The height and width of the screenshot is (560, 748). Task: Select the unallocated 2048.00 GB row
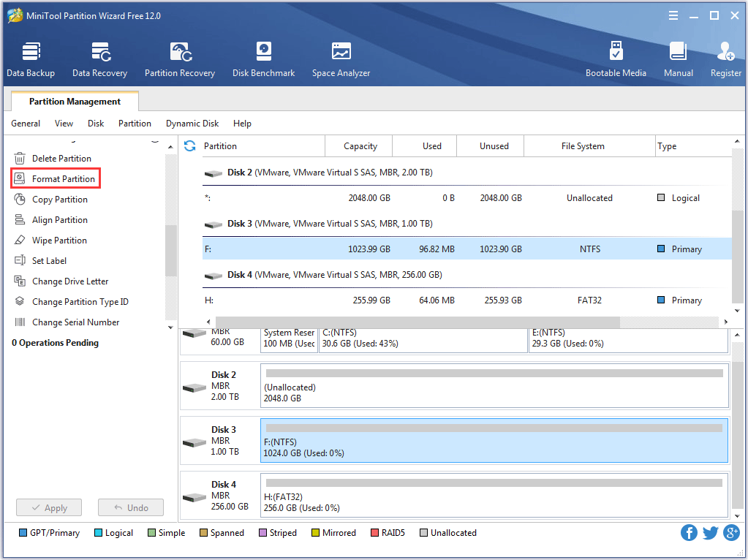(x=467, y=198)
